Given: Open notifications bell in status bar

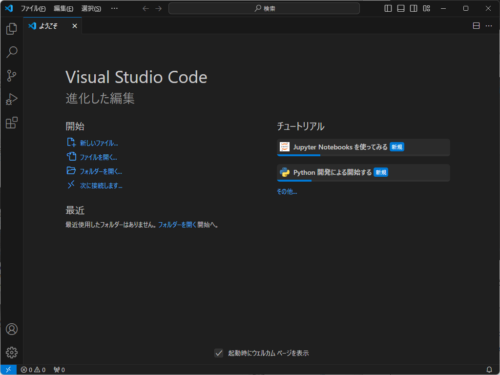Looking at the screenshot, I should pyautogui.click(x=489, y=370).
